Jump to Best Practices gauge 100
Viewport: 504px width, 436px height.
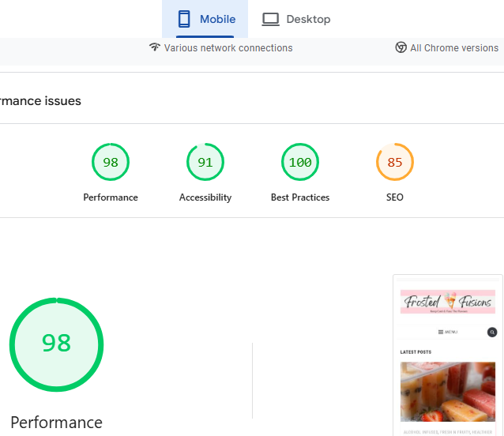tap(300, 162)
